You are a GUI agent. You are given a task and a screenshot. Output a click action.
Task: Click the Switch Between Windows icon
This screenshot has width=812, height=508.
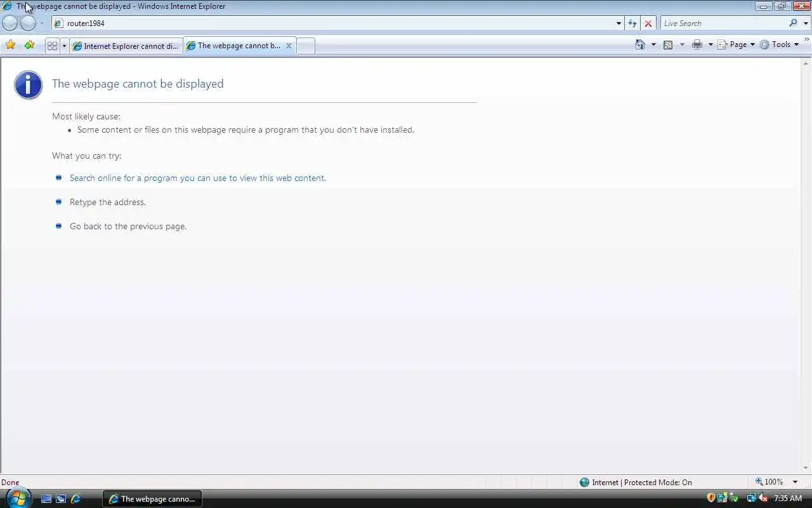61,499
